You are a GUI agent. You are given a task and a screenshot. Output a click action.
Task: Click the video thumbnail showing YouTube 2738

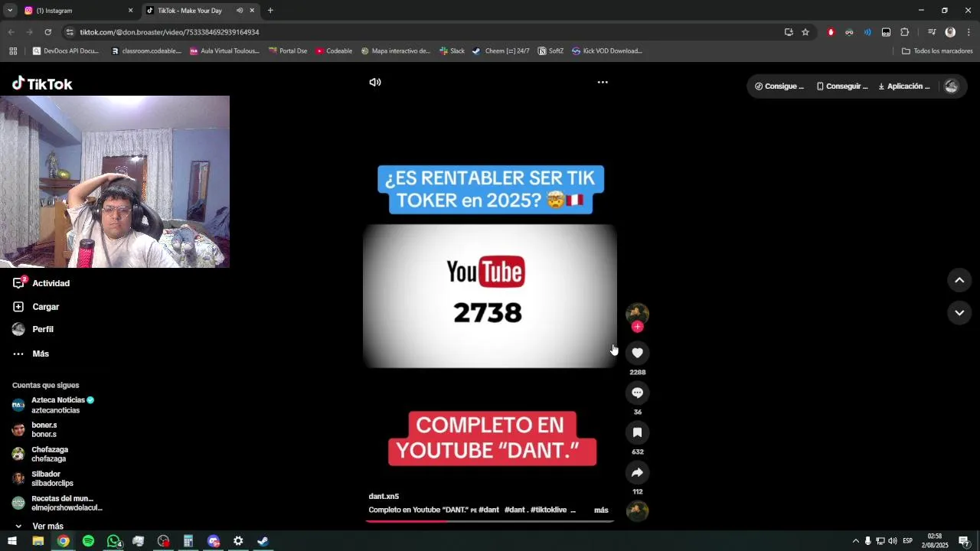490,296
